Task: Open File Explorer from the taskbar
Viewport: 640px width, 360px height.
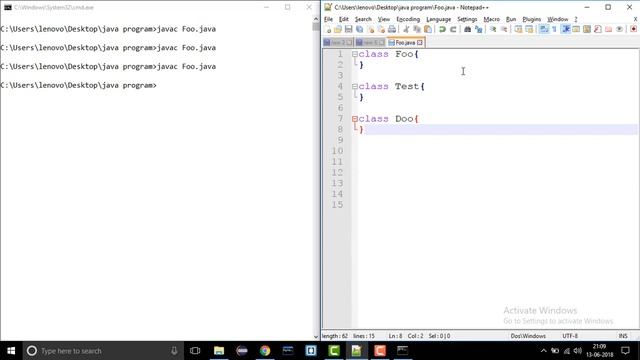Action: (x=219, y=351)
